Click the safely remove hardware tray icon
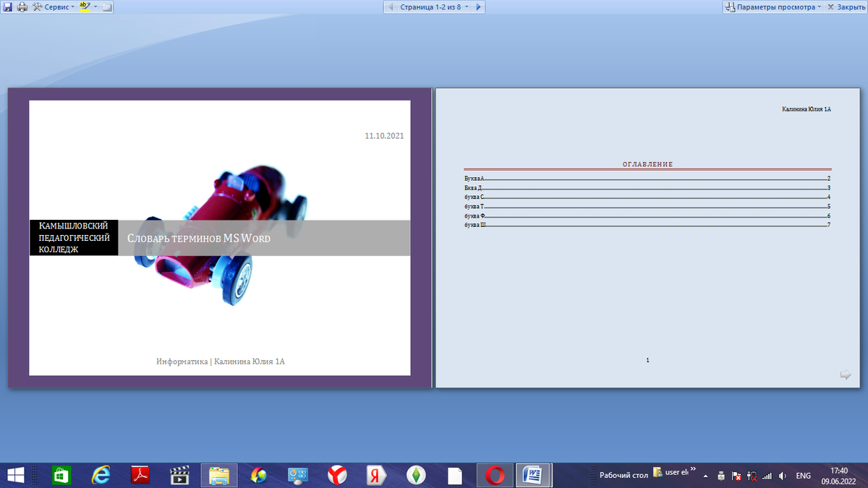 click(720, 476)
